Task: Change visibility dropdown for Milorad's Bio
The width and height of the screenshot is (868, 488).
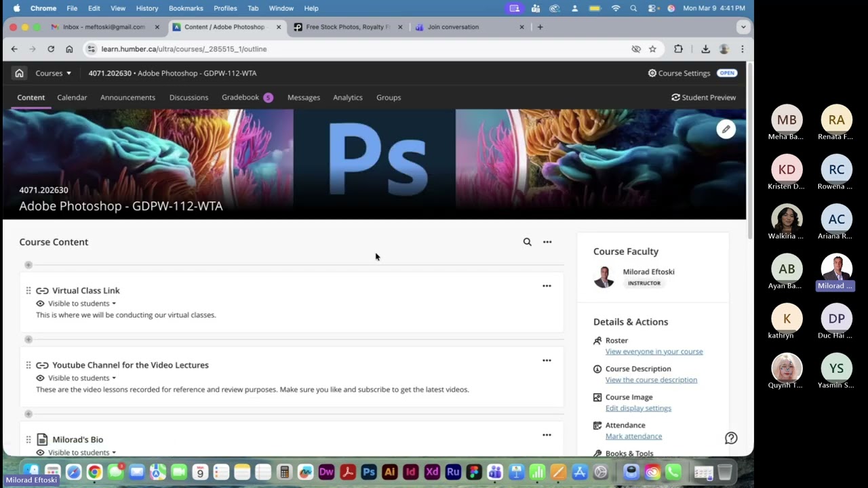Action: click(x=82, y=452)
